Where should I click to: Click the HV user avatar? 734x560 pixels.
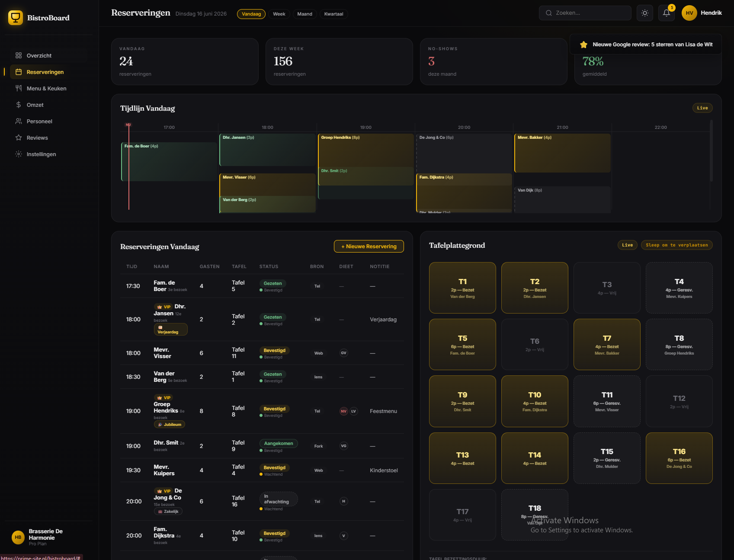pyautogui.click(x=689, y=13)
